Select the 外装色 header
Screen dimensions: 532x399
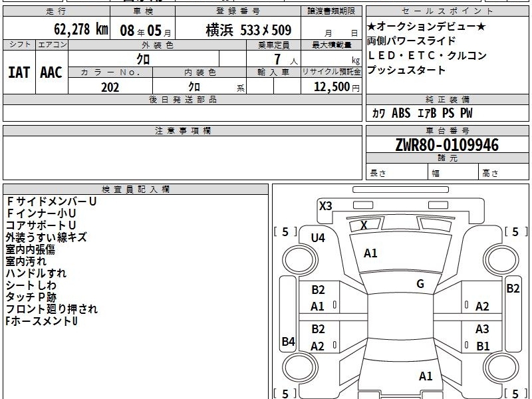click(158, 45)
